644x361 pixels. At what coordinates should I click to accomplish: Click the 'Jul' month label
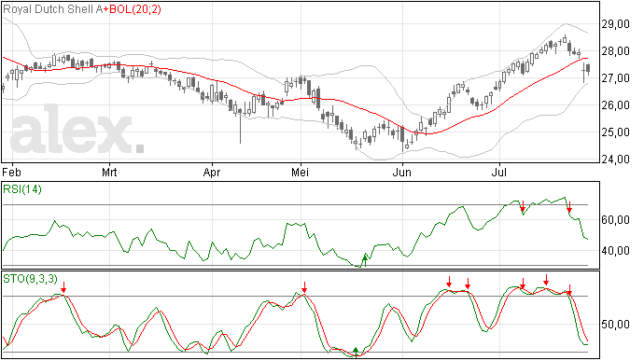pos(498,172)
